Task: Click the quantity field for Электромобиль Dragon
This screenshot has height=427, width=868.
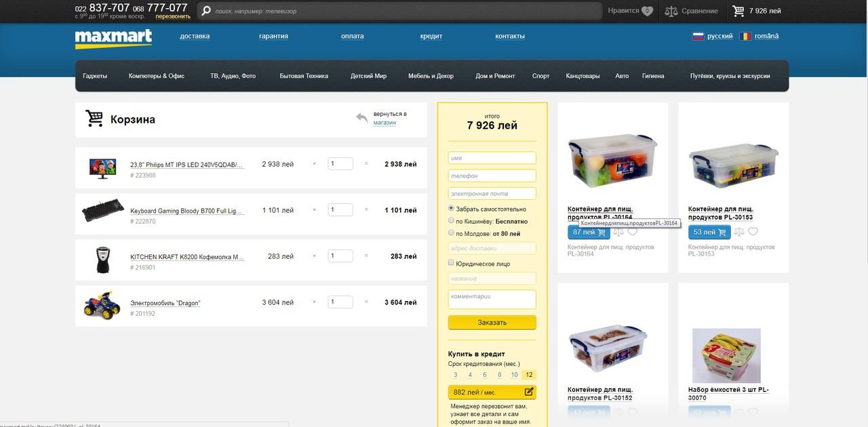Action: [340, 302]
